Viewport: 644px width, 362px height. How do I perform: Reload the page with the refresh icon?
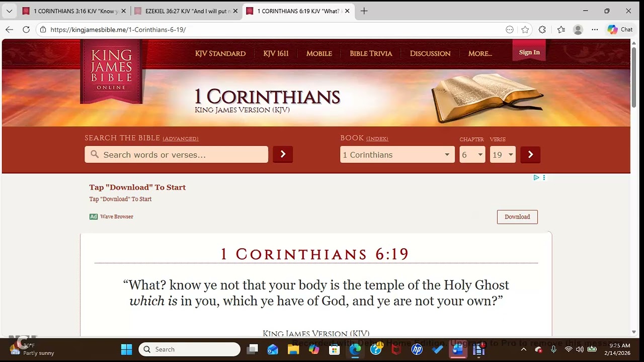coord(26,30)
